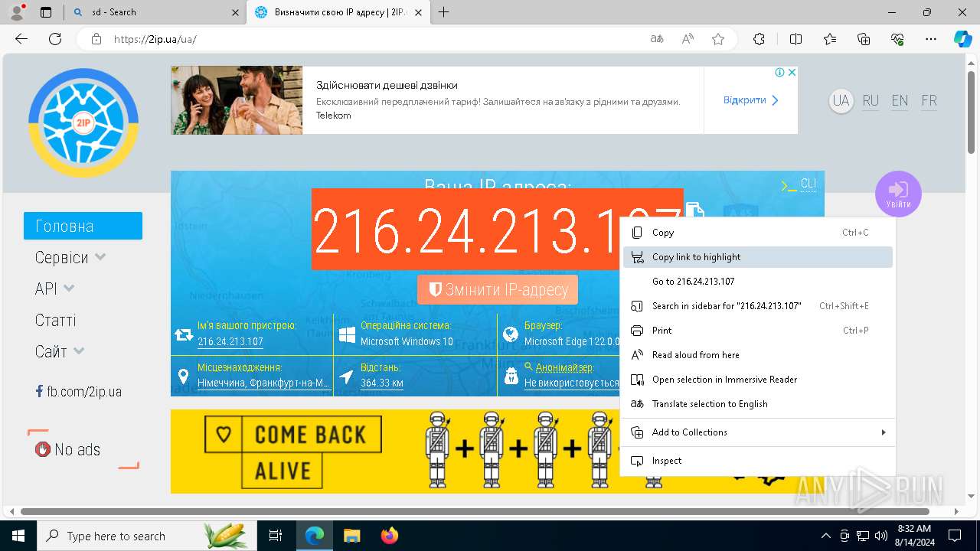
Task: Open the Головна navigation item
Action: (83, 226)
